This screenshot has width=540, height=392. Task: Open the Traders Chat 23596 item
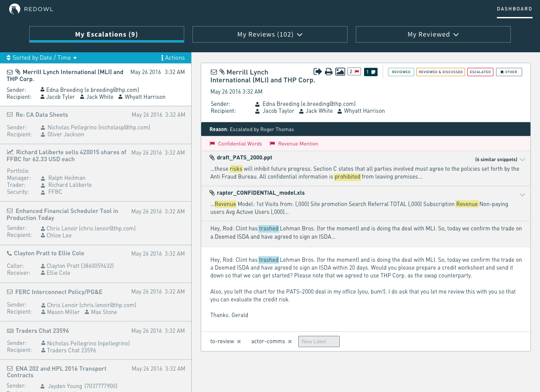coord(95,341)
